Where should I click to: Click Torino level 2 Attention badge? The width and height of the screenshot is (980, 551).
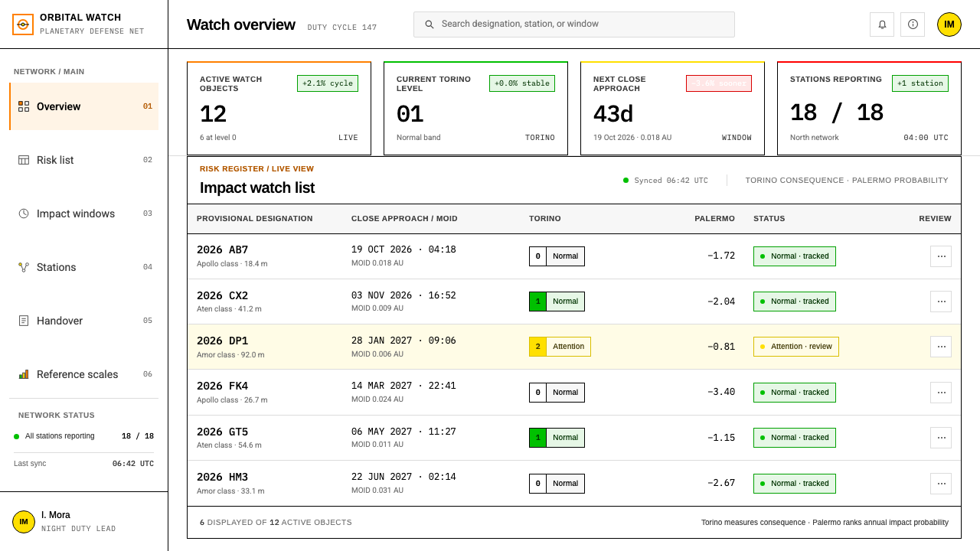[560, 347]
